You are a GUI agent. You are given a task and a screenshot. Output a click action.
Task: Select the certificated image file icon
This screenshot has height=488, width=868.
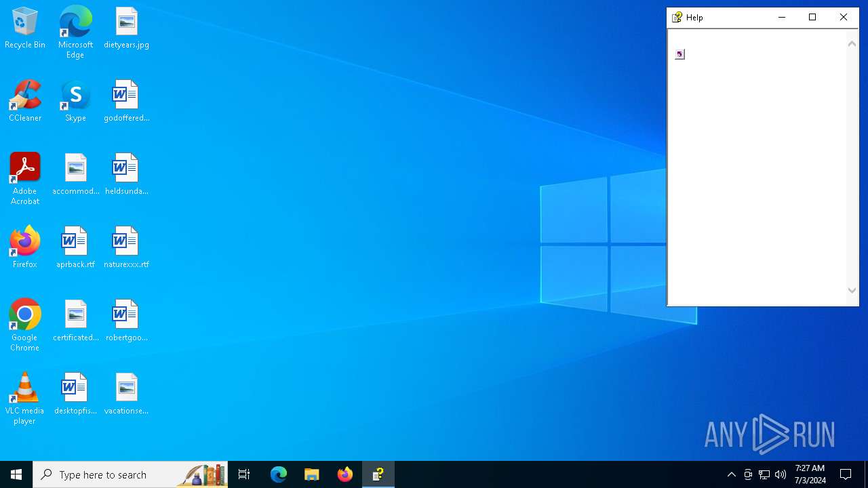pyautogui.click(x=75, y=321)
